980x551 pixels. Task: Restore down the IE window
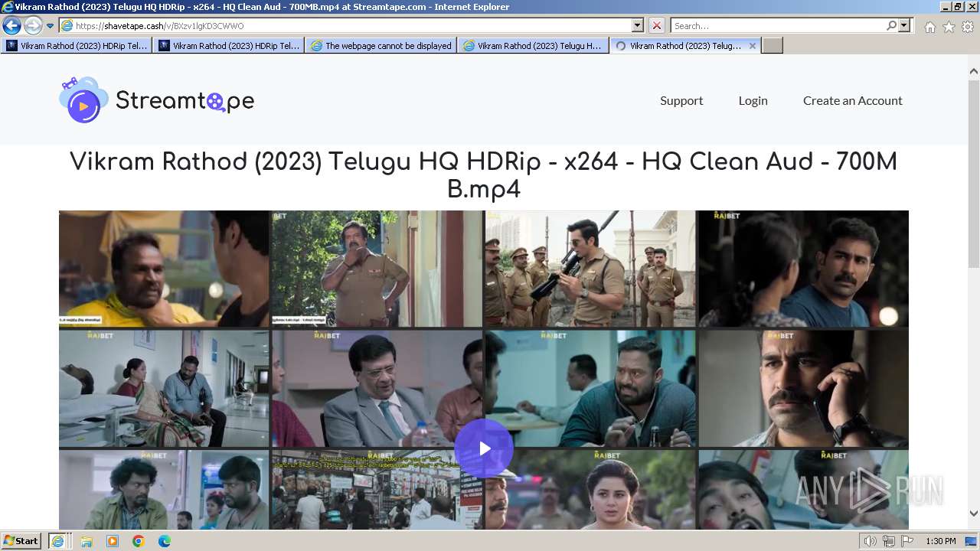(957, 6)
